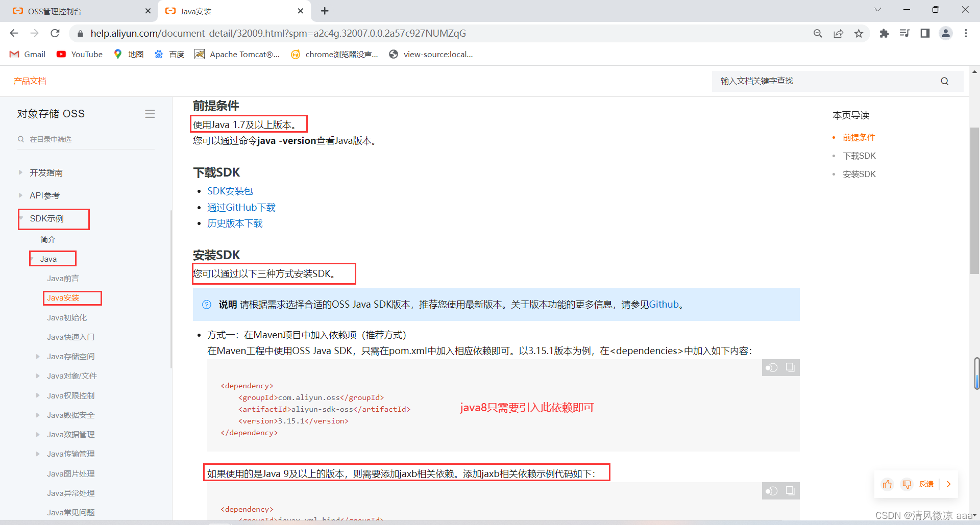Close the OSS管理控制台 tab
980x525 pixels.
click(148, 11)
